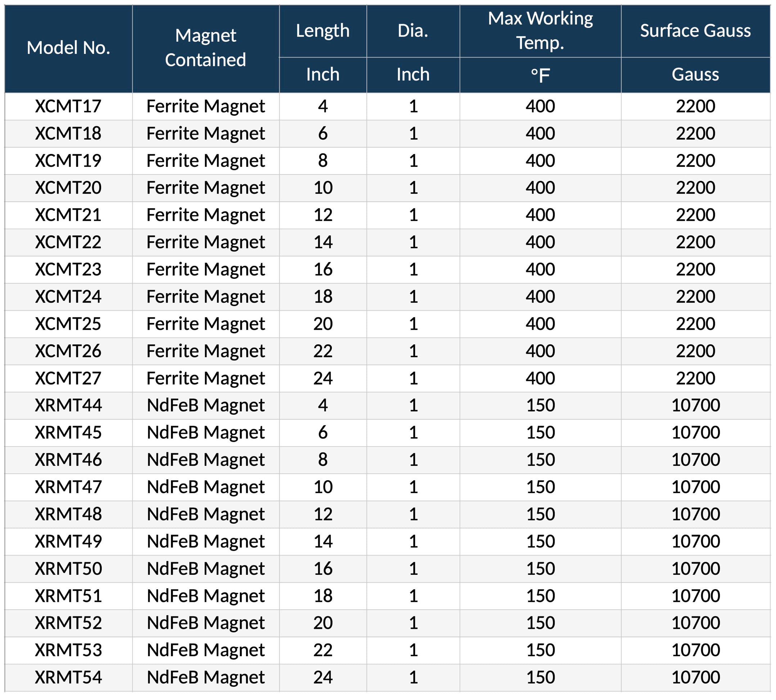Select model XCMT20 cell

coord(68,188)
